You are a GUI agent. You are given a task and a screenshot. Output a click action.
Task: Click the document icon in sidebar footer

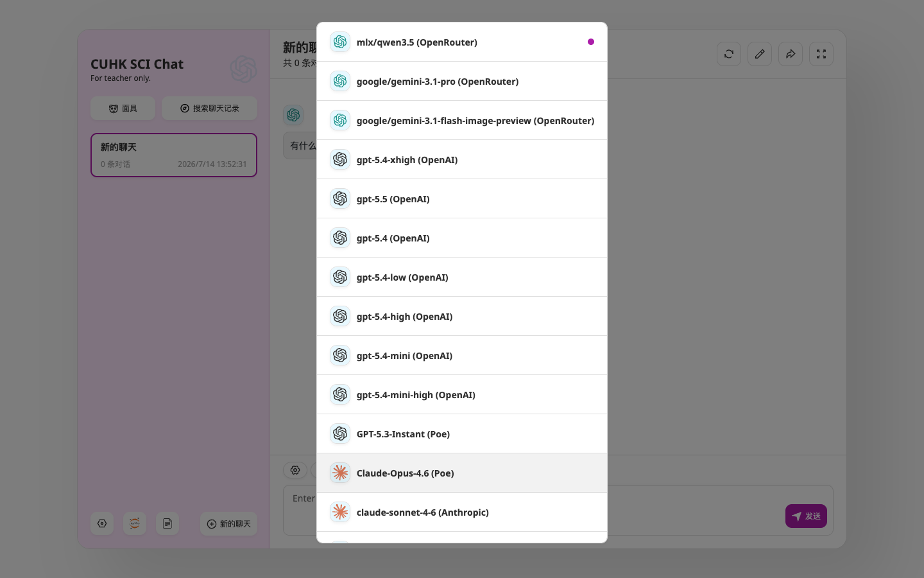[x=167, y=523]
